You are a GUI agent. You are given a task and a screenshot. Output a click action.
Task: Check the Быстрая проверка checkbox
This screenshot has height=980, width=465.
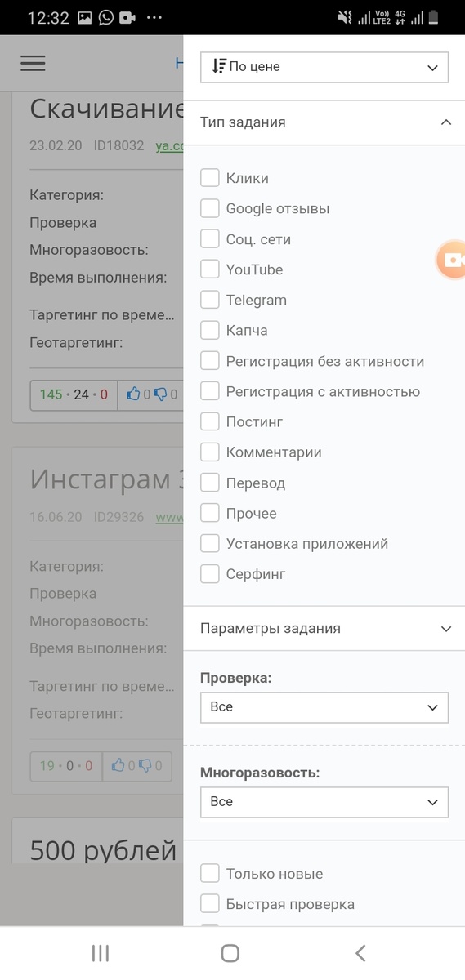tap(210, 904)
